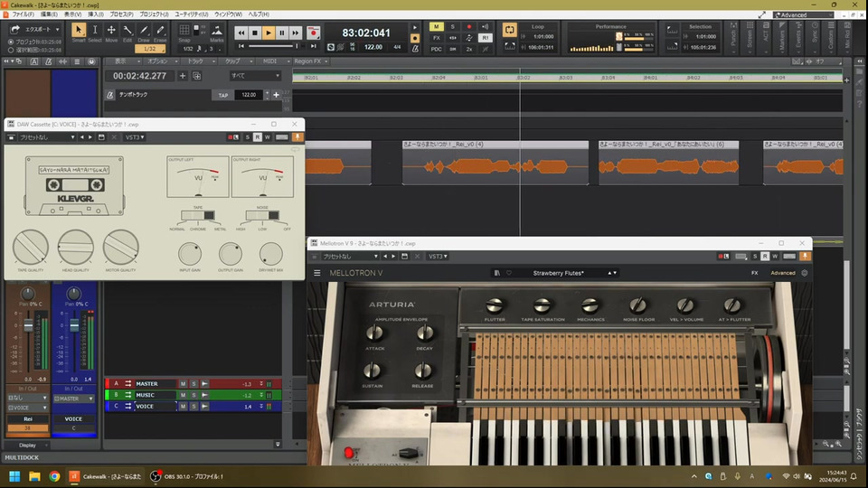Start playback with Play button

(x=269, y=33)
